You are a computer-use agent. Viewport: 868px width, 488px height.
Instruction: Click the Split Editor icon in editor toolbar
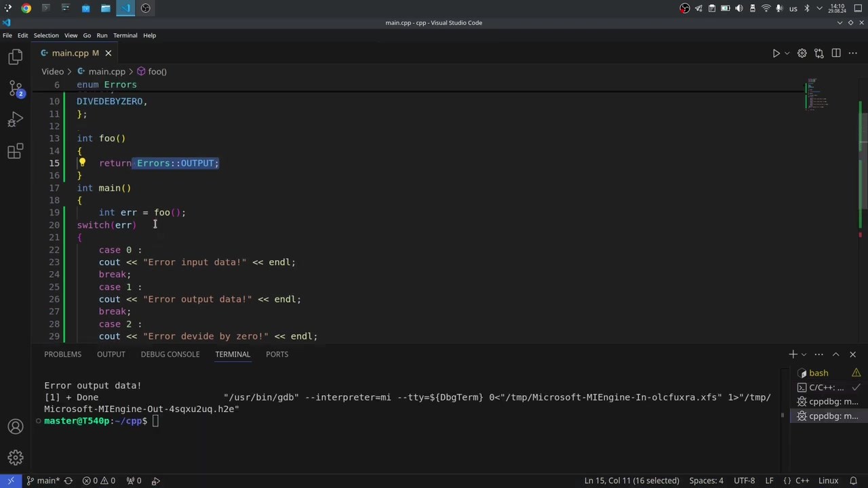point(835,53)
